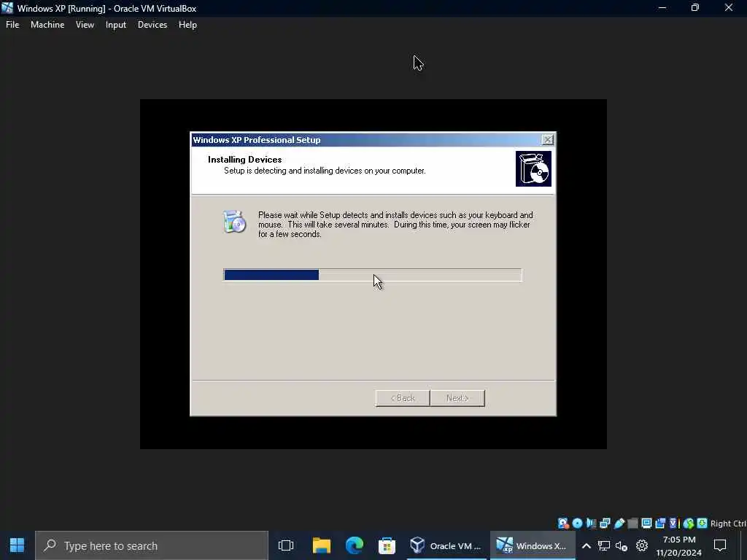This screenshot has height=560, width=747.
Task: Open the taskbar clock and date
Action: tap(679, 546)
